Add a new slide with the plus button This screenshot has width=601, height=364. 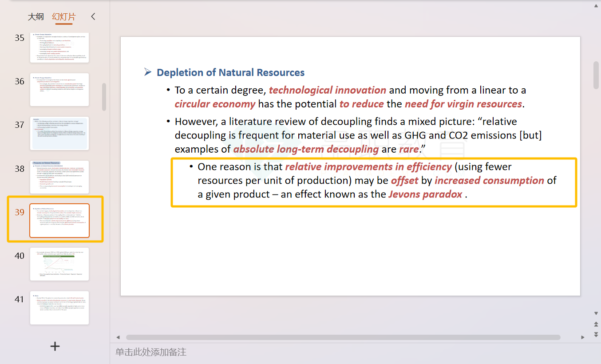55,346
